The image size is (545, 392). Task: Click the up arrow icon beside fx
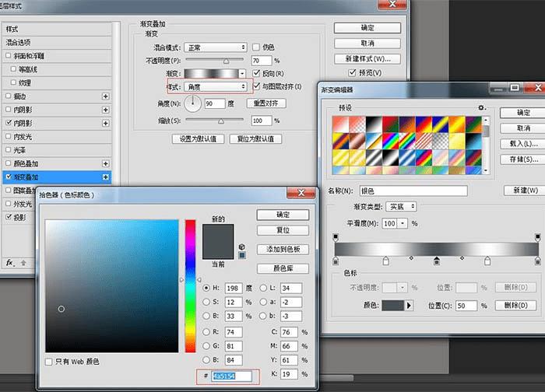[x=23, y=263]
